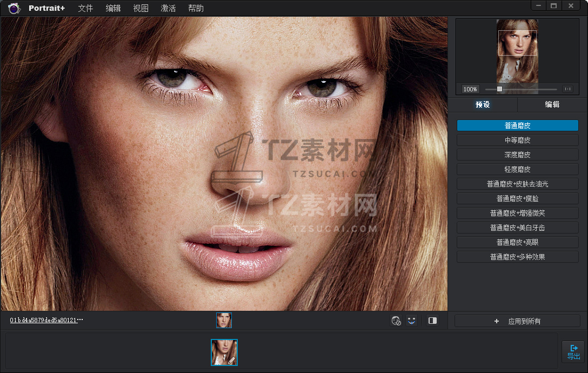Select the 普通磨皮+多种效果 preset
Screen dimensions: 588x373
[518, 257]
